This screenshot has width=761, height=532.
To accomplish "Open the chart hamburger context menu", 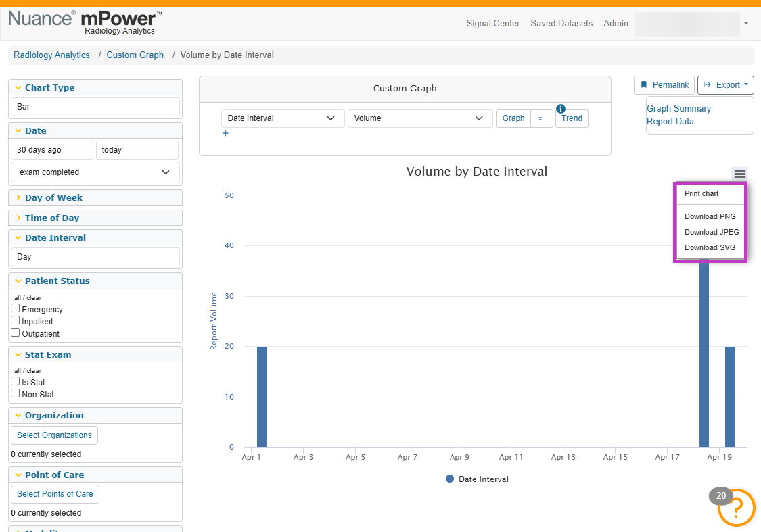I will click(x=739, y=174).
